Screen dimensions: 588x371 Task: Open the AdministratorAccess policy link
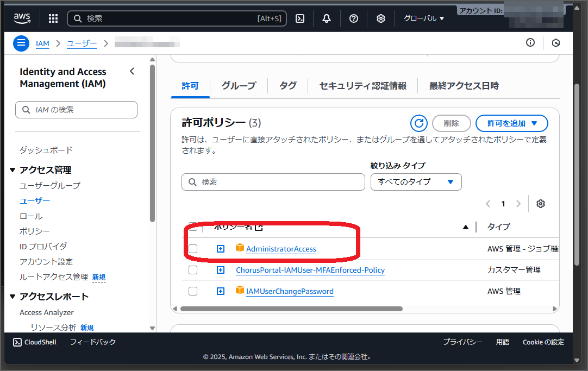[281, 249]
